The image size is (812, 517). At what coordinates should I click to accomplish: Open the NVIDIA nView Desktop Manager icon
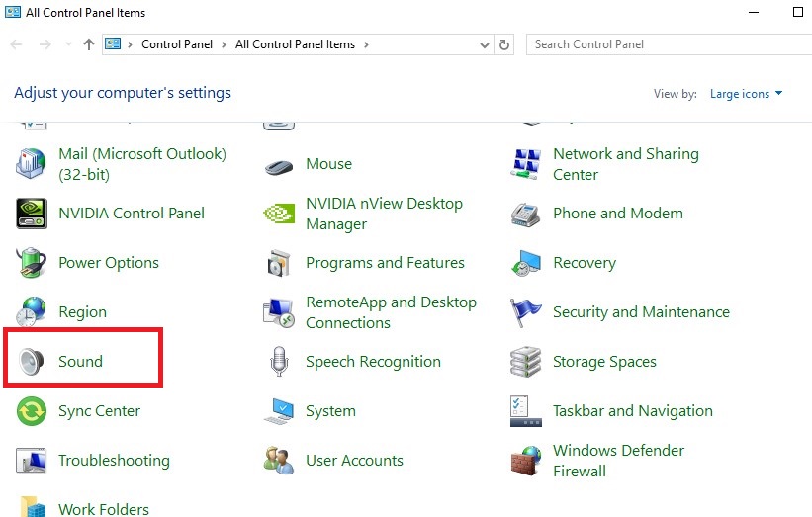(x=279, y=214)
